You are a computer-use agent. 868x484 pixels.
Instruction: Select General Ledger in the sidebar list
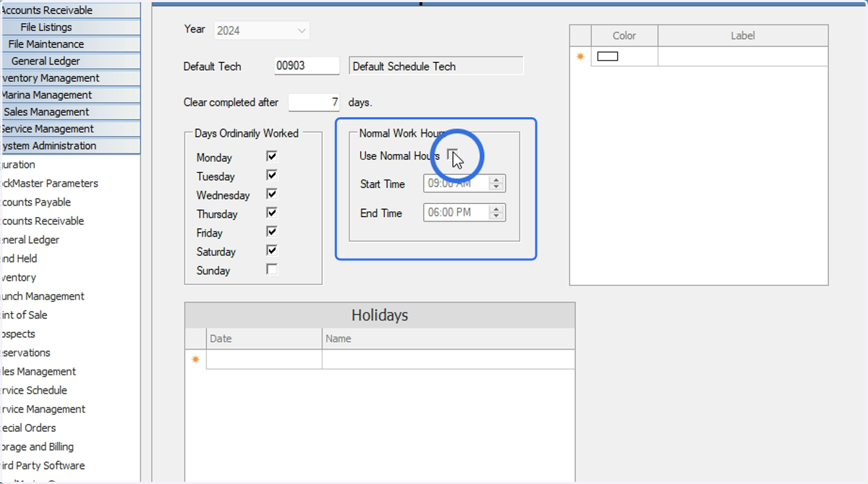pyautogui.click(x=30, y=239)
